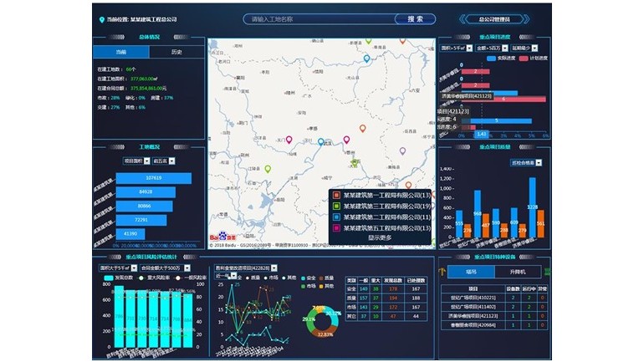Screen dimensions: 644x362
Task: Click the Baidu logo on the map
Action: 222,237
